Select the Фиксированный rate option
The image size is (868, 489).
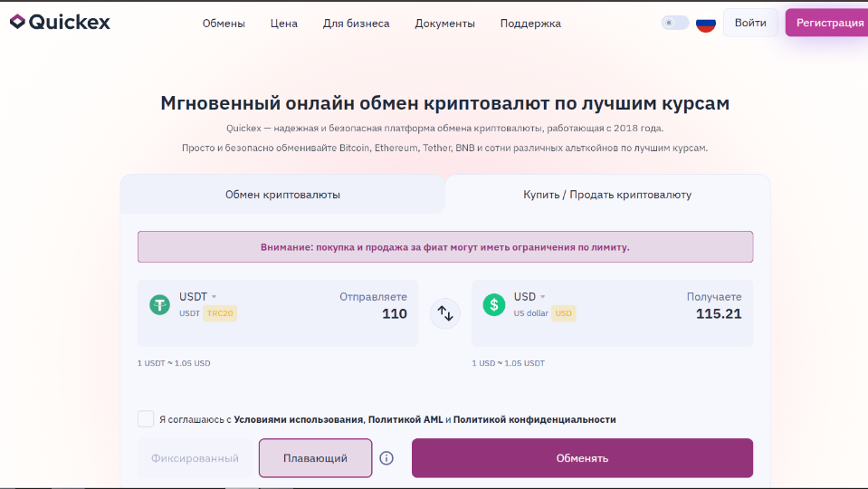coord(195,458)
